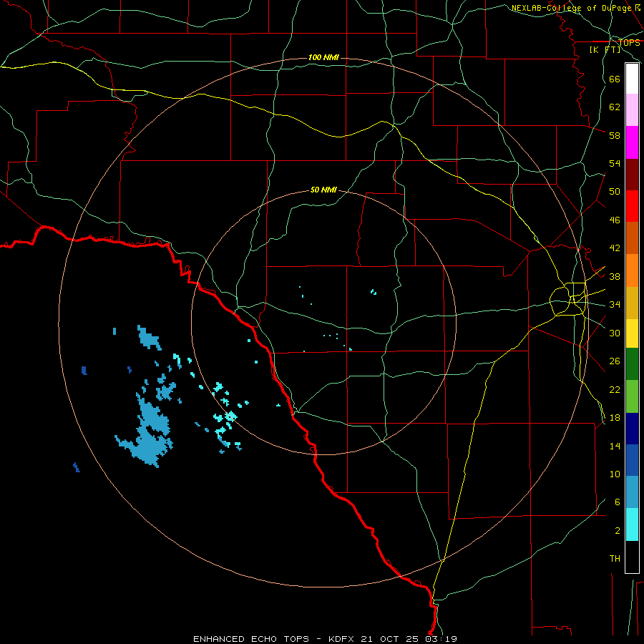
Task: Select the magenta legend swatch
Action: click(x=632, y=142)
